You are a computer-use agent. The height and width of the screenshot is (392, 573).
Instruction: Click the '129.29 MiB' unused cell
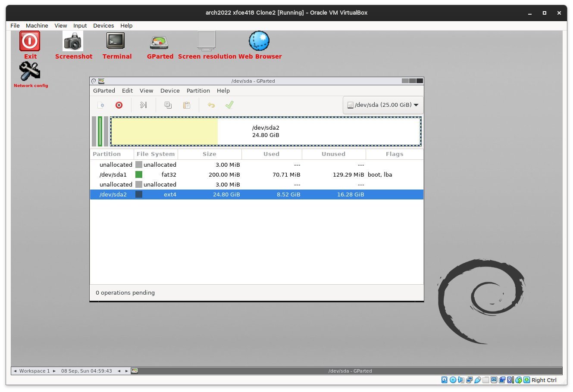pos(348,174)
